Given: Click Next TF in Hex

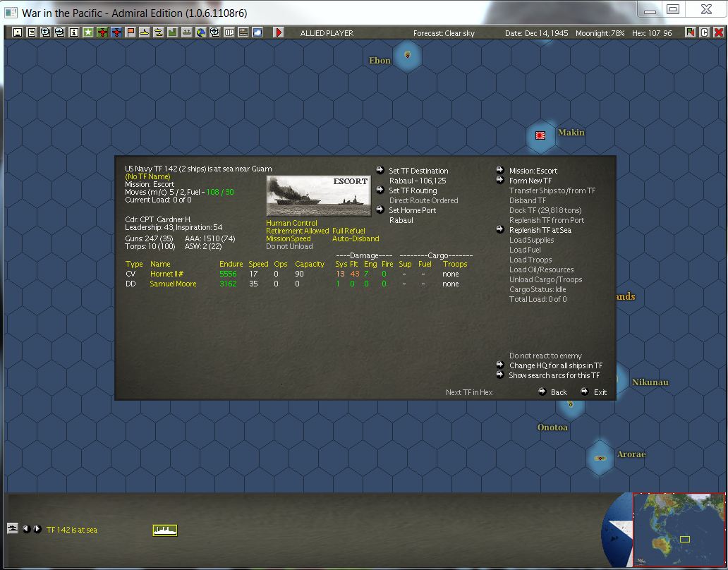Looking at the screenshot, I should (469, 392).
